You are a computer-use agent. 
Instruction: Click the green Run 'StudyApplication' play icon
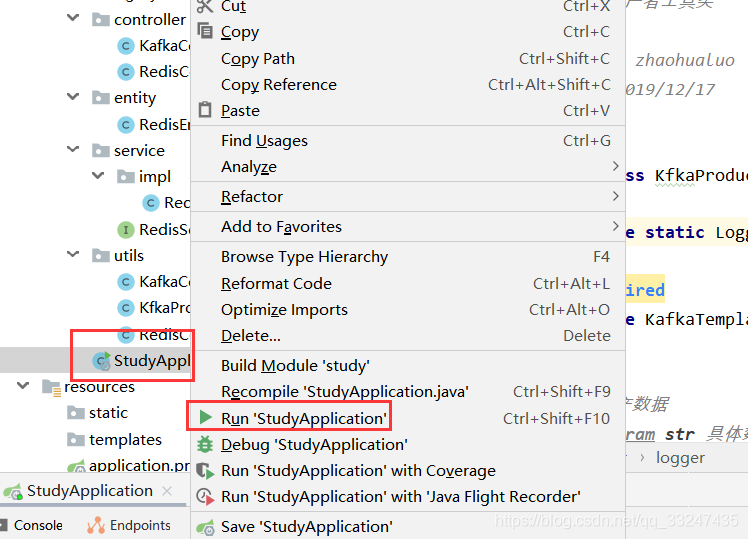pyautogui.click(x=205, y=418)
